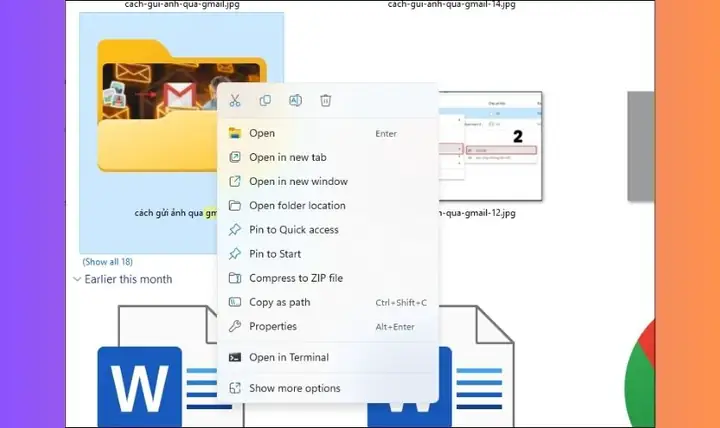The width and height of the screenshot is (720, 428).
Task: Click the cach-gui-anh-qua-gmail.jpg file name
Action: point(182,5)
